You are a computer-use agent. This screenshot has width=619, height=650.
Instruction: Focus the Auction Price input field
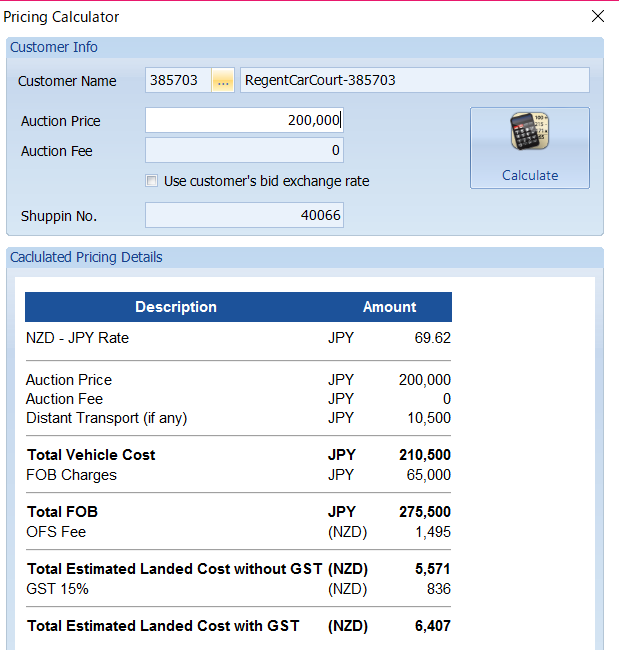(x=244, y=120)
